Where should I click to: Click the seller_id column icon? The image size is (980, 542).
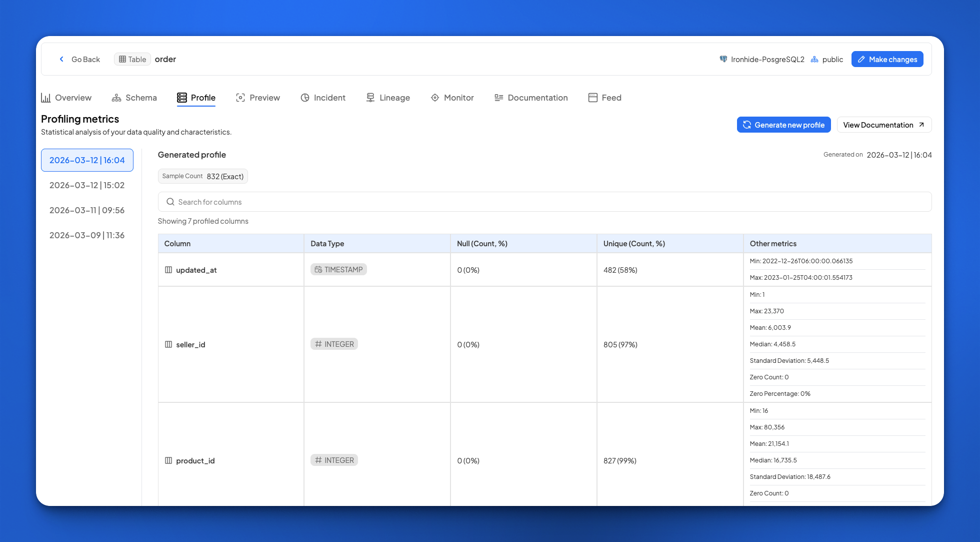point(168,344)
